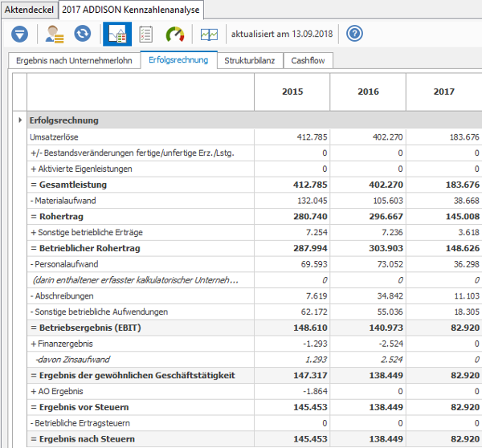This screenshot has width=482, height=448.
Task: Click the 2017 column header
Action: pyautogui.click(x=444, y=92)
